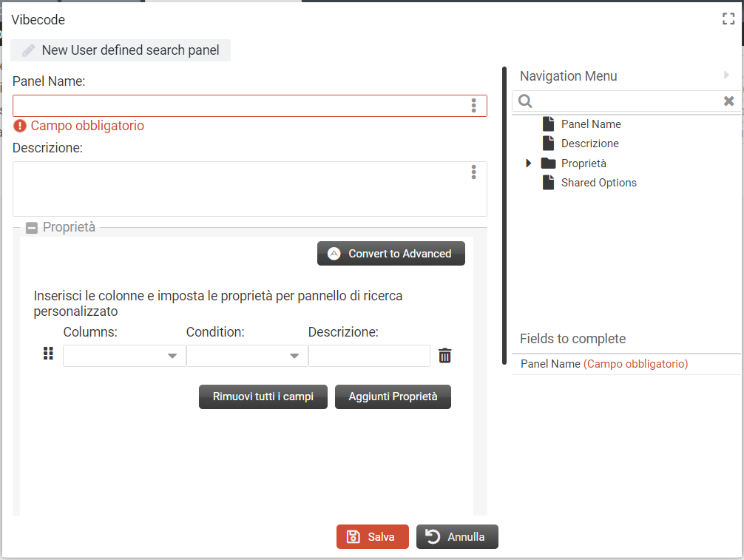Open Panel Name field options menu

[473, 106]
